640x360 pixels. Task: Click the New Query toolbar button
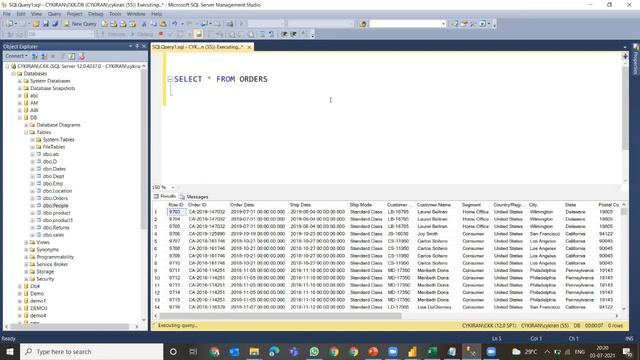pyautogui.click(x=80, y=24)
